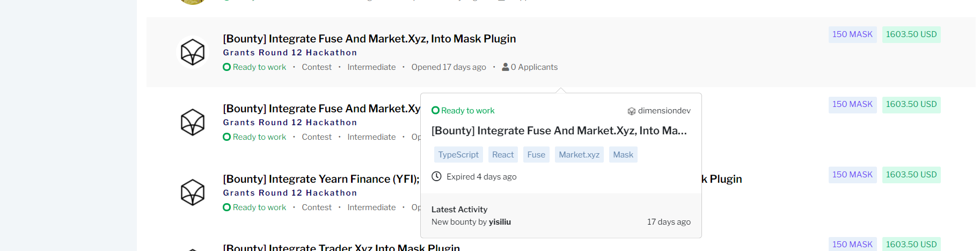This screenshot has height=251, width=980.
Task: Open dimensiondev profile in popup
Action: tap(664, 111)
